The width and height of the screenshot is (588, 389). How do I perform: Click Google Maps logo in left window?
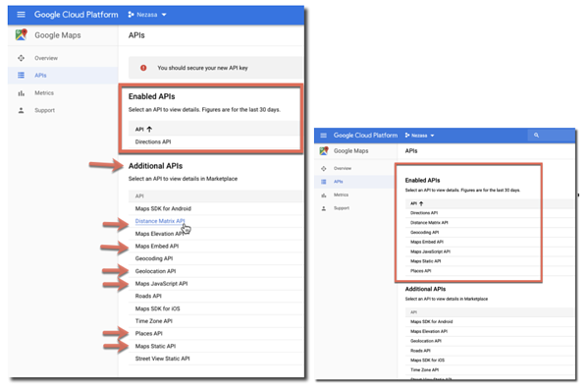coord(21,35)
